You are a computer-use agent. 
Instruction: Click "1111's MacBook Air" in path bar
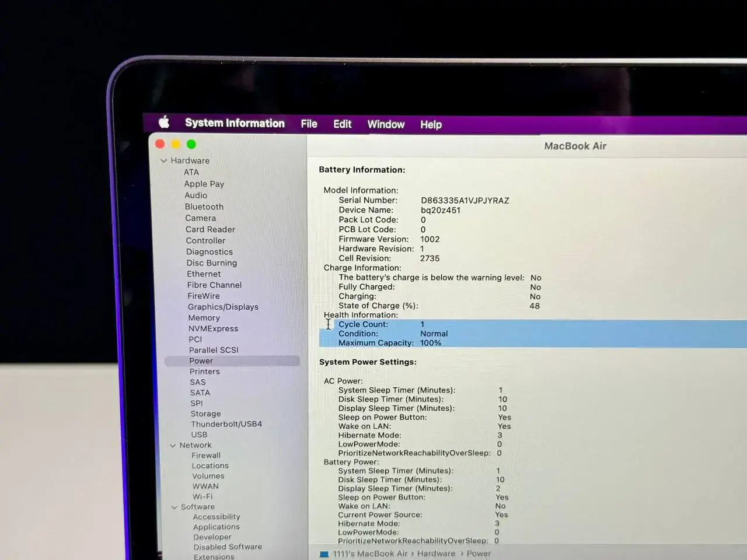(370, 554)
